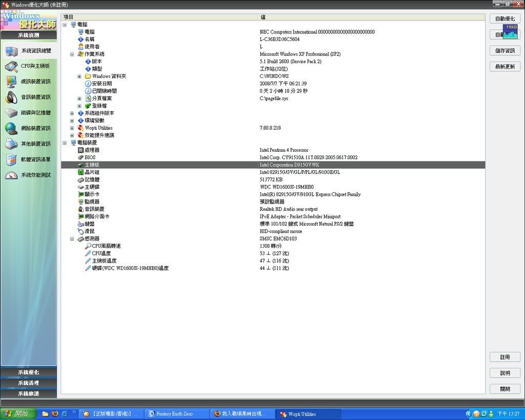Viewport: 525px width, 420px height.
Task: Select the BIOS chip icon
Action: click(80, 157)
